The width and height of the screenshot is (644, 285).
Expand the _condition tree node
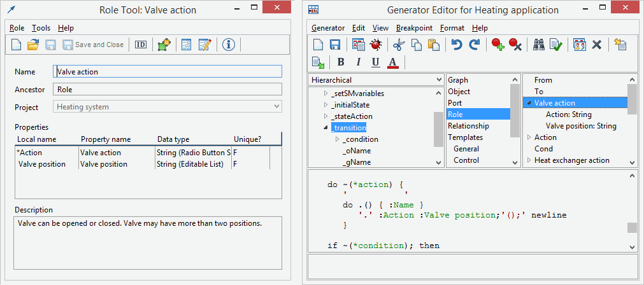pos(338,139)
